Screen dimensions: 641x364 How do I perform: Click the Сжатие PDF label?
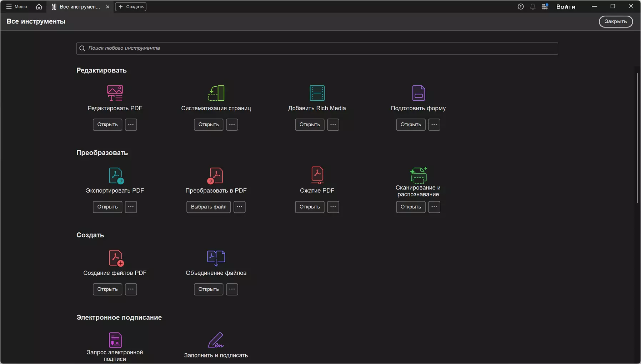point(317,191)
